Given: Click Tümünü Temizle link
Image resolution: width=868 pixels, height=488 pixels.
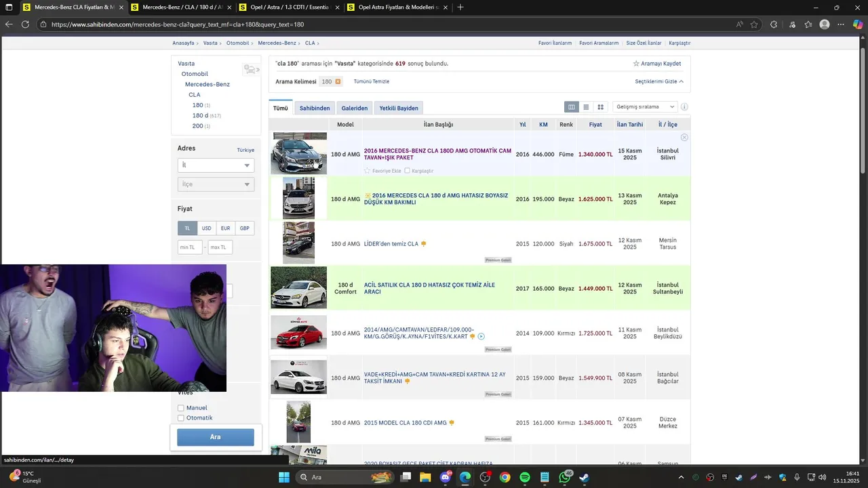Looking at the screenshot, I should click(x=372, y=81).
